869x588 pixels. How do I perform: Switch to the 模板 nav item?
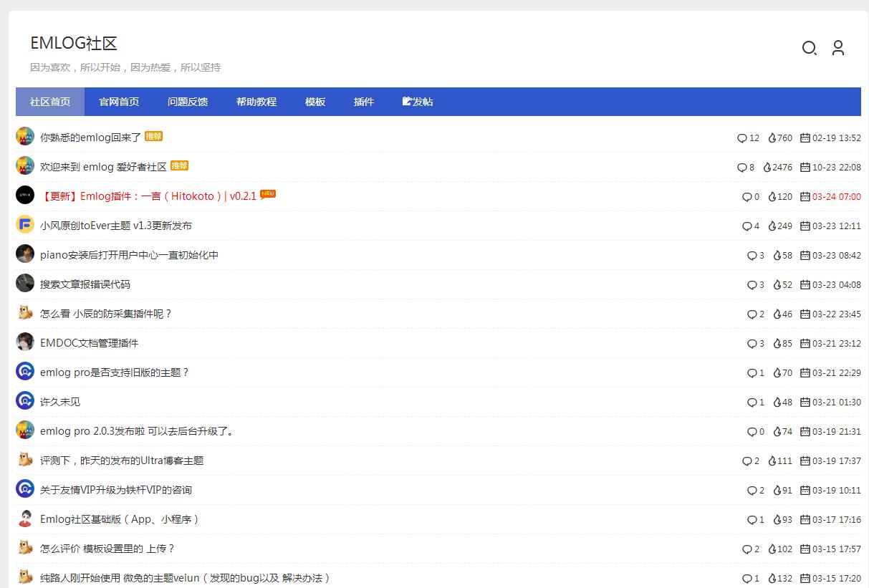pyautogui.click(x=315, y=102)
